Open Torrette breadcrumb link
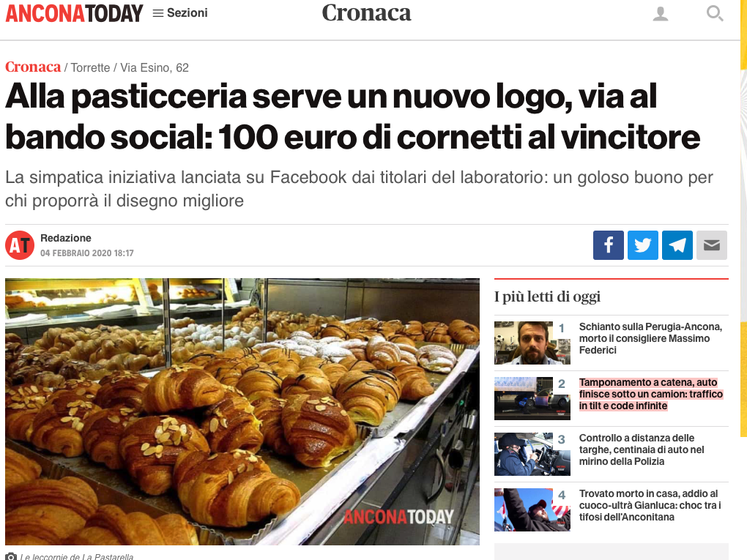 tap(91, 67)
